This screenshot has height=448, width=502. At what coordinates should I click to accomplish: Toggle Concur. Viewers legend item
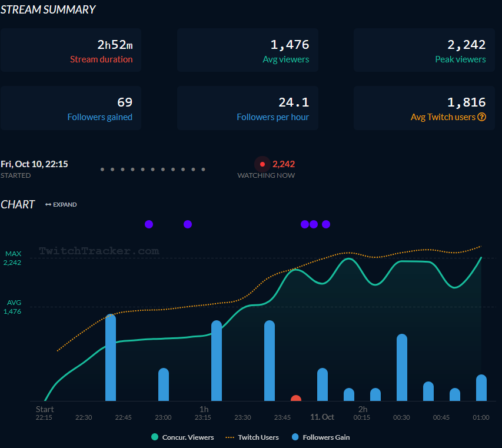182,437
